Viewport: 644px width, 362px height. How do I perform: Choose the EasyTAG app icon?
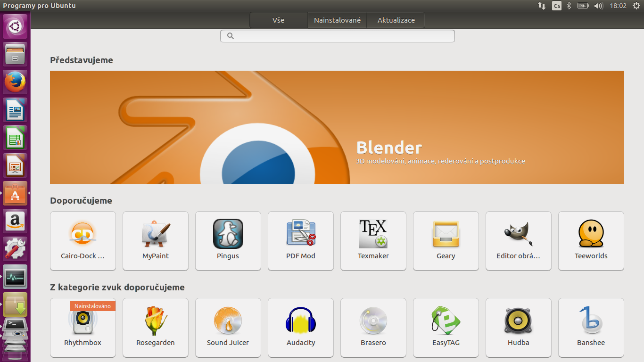[x=446, y=321]
